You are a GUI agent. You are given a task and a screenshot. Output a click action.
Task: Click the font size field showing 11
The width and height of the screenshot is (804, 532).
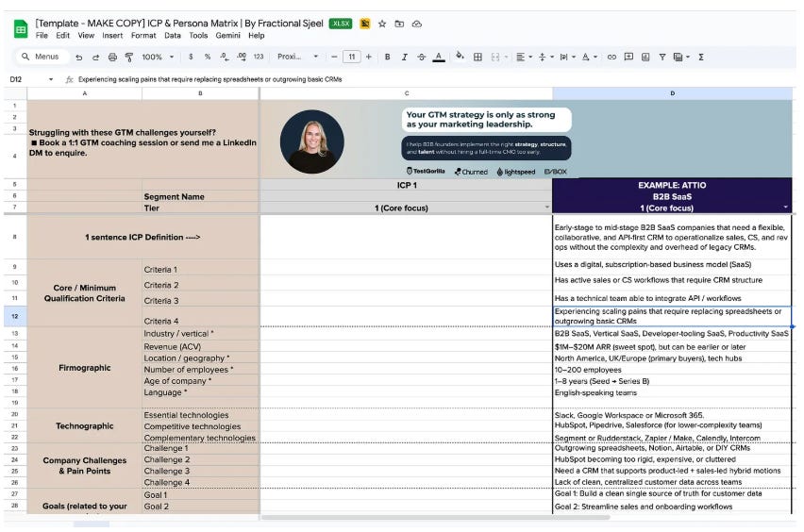point(352,57)
